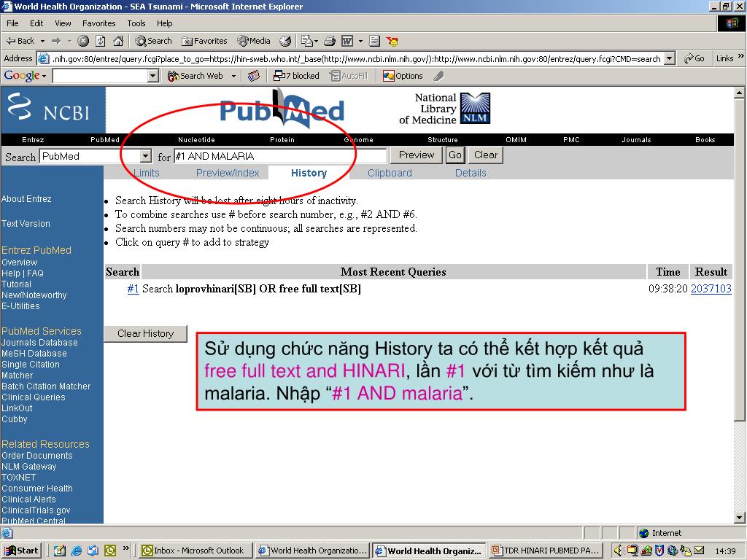747x560 pixels.
Task: Click the Clear button
Action: 485,155
